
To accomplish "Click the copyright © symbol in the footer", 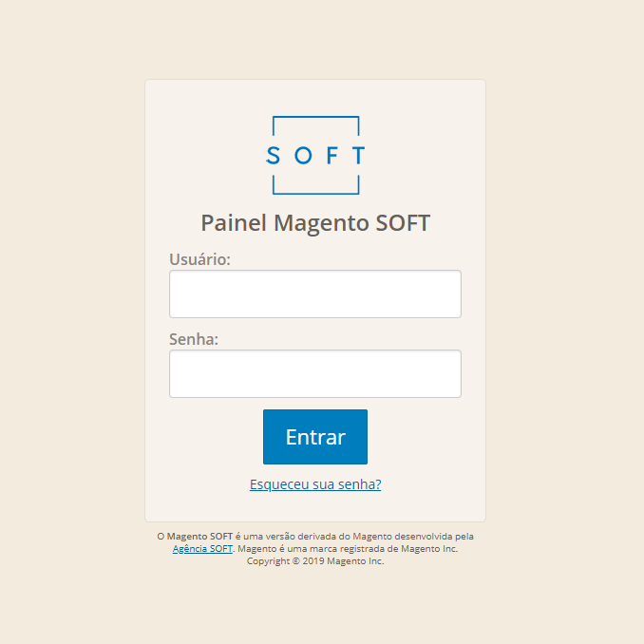I will tap(296, 561).
